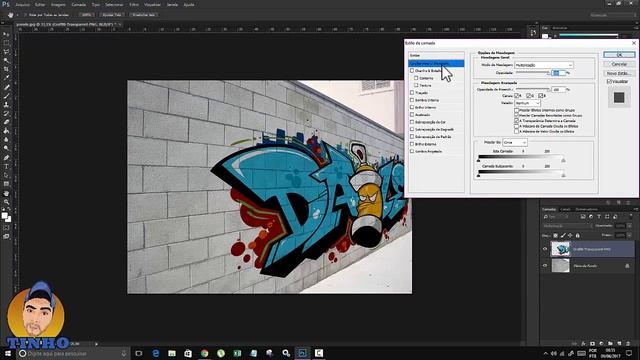This screenshot has width=640, height=360.
Task: Enable the Brilho Interno checkbox
Action: point(412,107)
